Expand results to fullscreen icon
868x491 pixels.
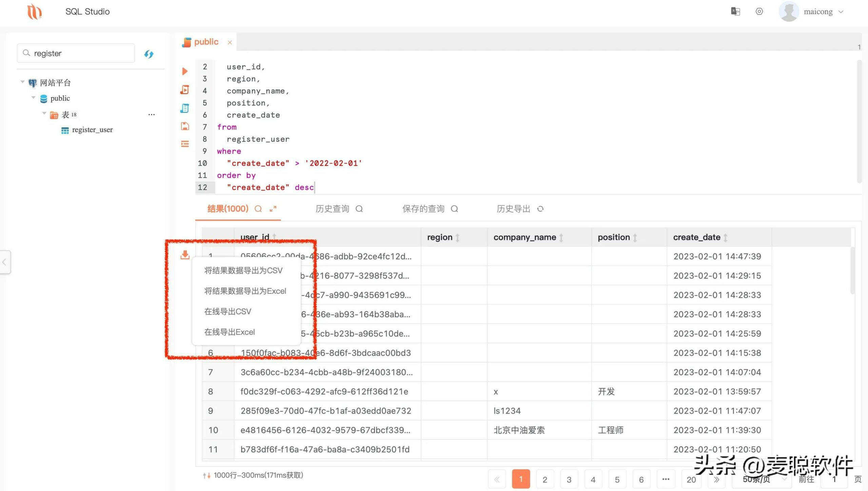click(x=273, y=209)
